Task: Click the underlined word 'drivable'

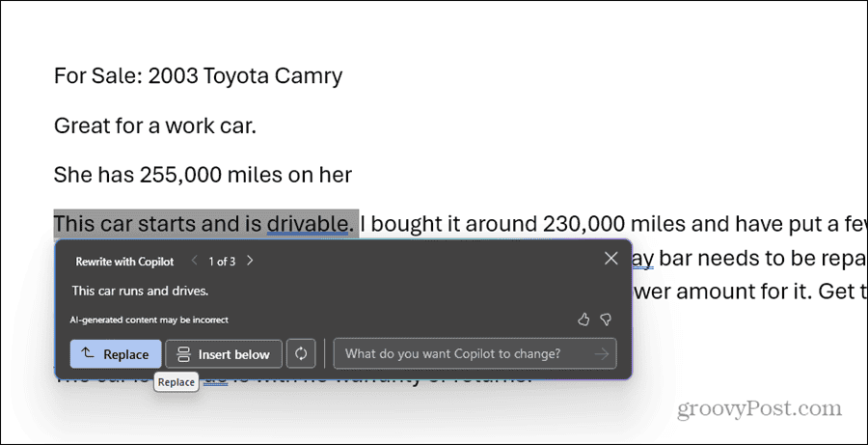Action: tap(308, 224)
